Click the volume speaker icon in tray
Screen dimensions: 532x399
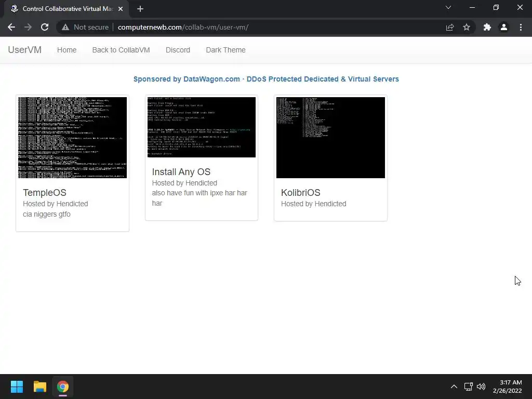(481, 387)
